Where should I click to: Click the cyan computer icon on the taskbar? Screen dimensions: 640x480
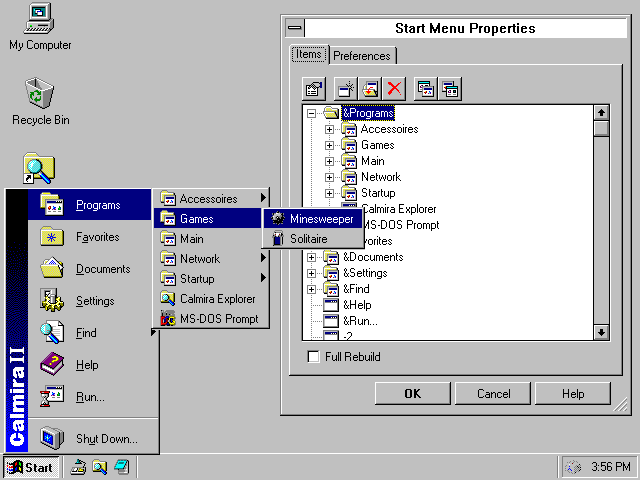point(122,467)
